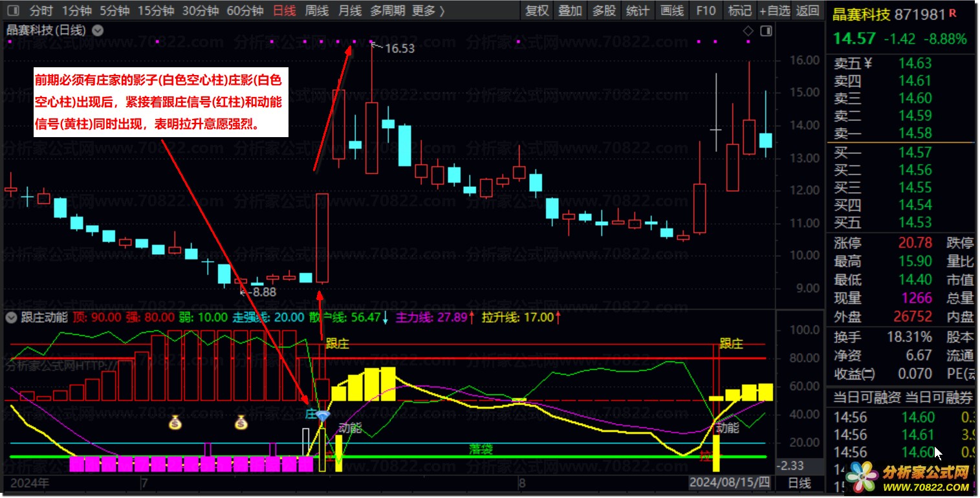Open 多周期 multi-period view
Screen dimensions: 980x498
[x=387, y=10]
